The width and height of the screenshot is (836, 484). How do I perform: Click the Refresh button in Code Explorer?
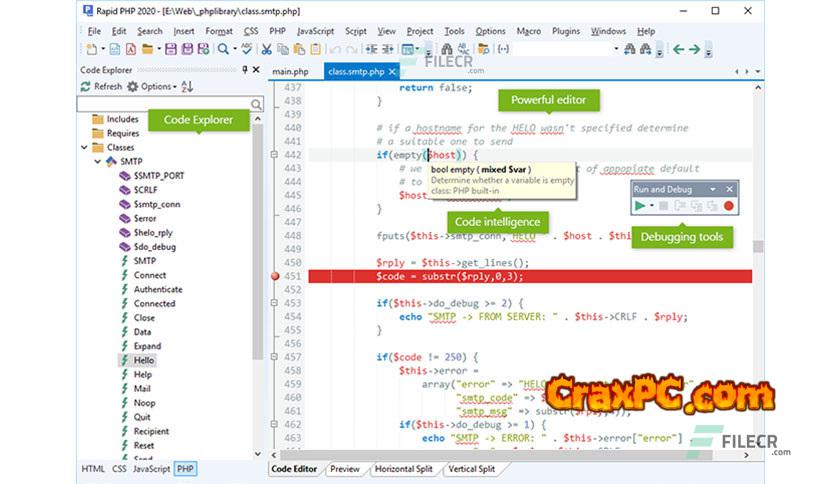pyautogui.click(x=101, y=87)
